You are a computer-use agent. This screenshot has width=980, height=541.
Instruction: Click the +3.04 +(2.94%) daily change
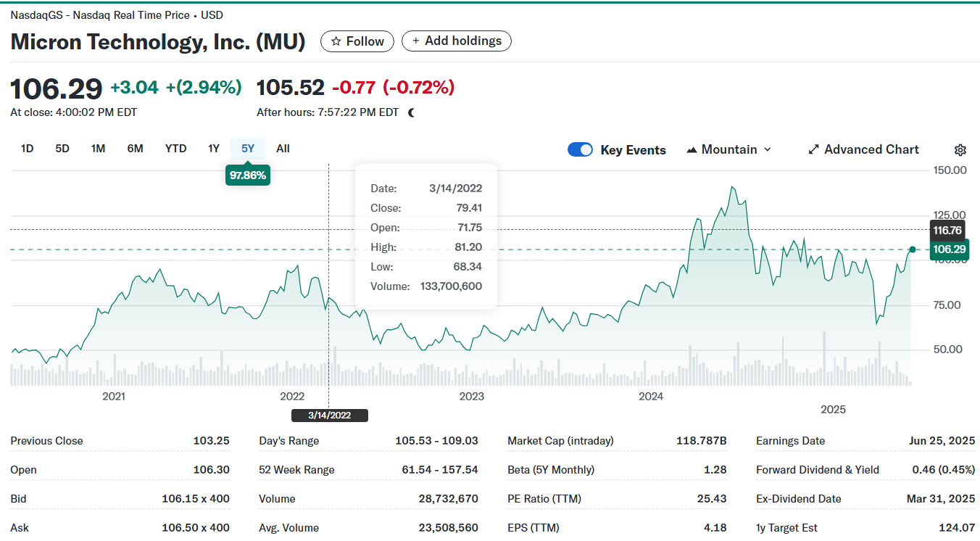(x=175, y=88)
